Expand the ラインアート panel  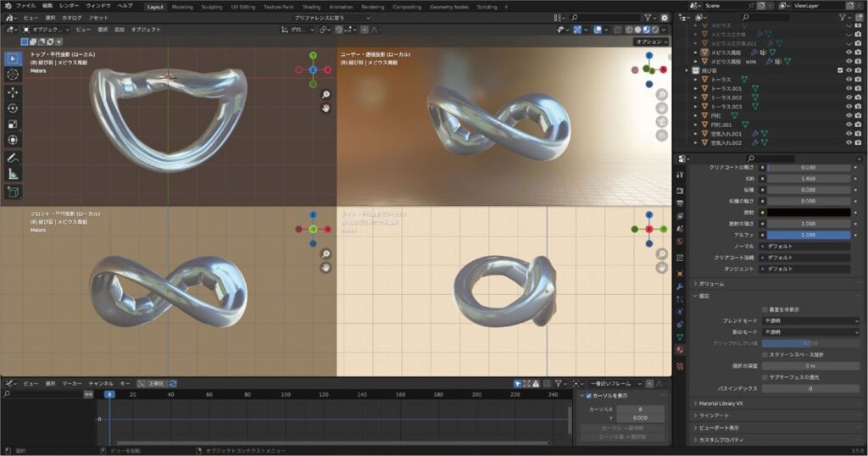point(776,415)
